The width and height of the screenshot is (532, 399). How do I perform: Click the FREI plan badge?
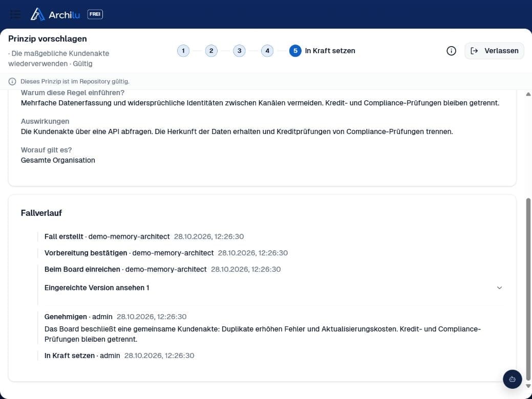pos(95,14)
